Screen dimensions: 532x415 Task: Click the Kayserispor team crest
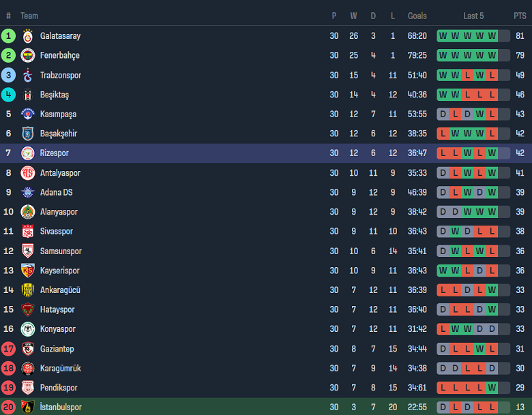pyautogui.click(x=28, y=271)
